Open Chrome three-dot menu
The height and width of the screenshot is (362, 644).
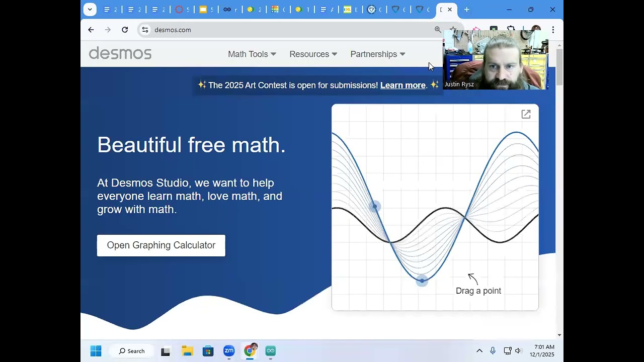tap(553, 30)
